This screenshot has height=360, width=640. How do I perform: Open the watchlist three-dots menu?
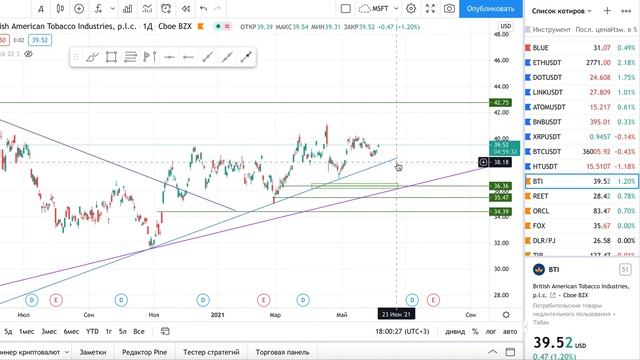click(626, 11)
